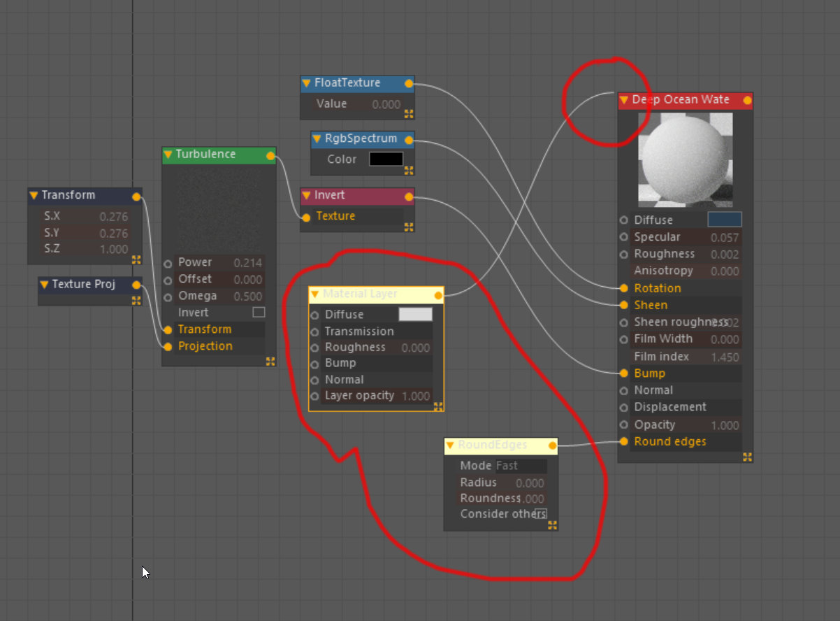Toggle the Consider others checkbox in RoundEdges
840x621 pixels.
pyautogui.click(x=541, y=514)
